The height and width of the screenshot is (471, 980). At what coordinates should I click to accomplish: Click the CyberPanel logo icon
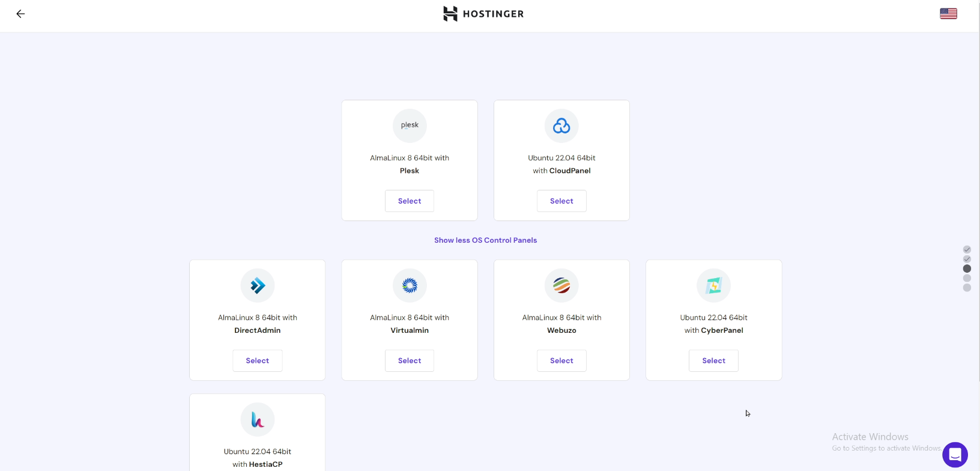tap(714, 285)
